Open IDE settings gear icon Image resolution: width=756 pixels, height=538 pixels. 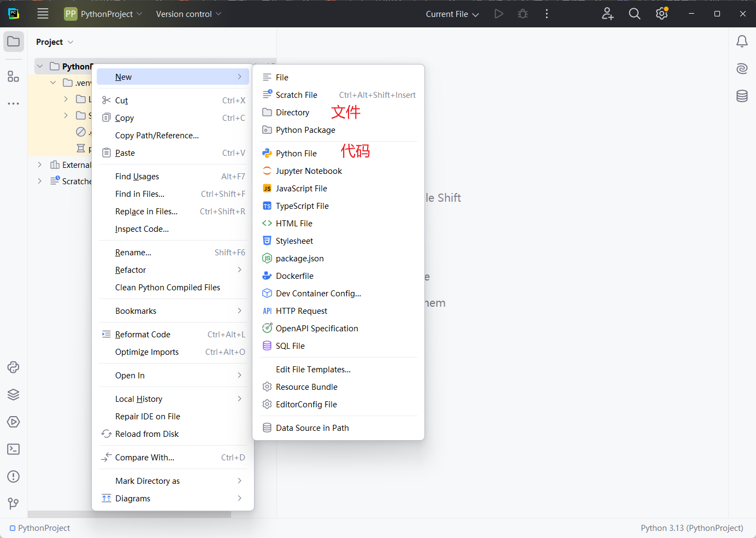(x=662, y=14)
